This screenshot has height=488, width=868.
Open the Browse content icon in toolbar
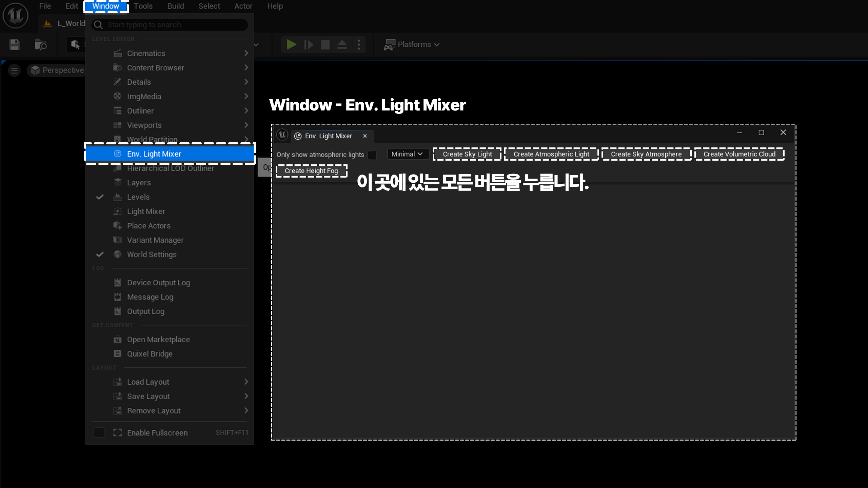click(x=41, y=44)
